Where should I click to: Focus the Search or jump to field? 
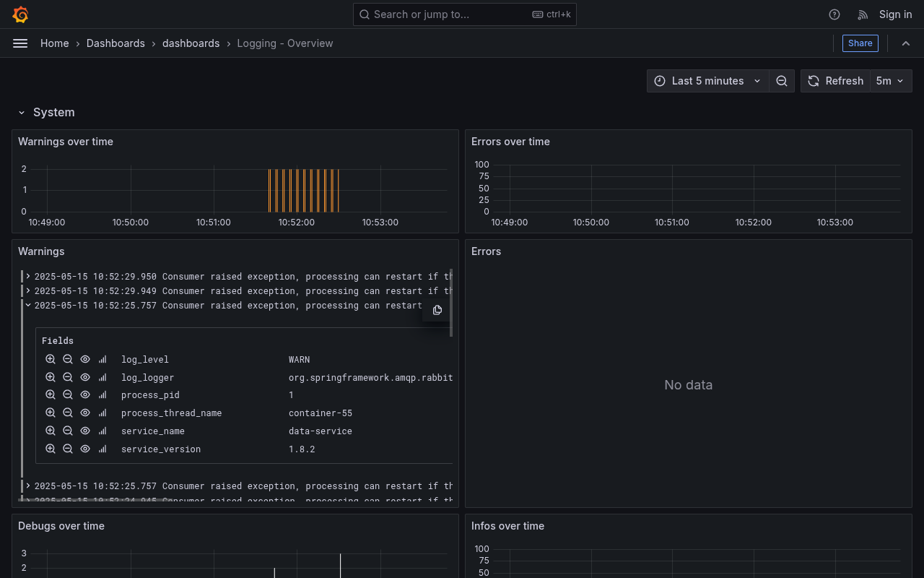[465, 14]
